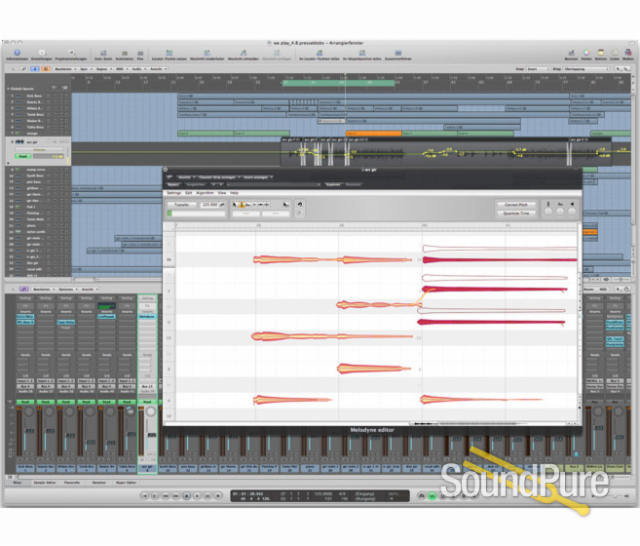This screenshot has height=546, width=640.
Task: Expand the Global Tracks disclosure triangle
Action: (9, 89)
